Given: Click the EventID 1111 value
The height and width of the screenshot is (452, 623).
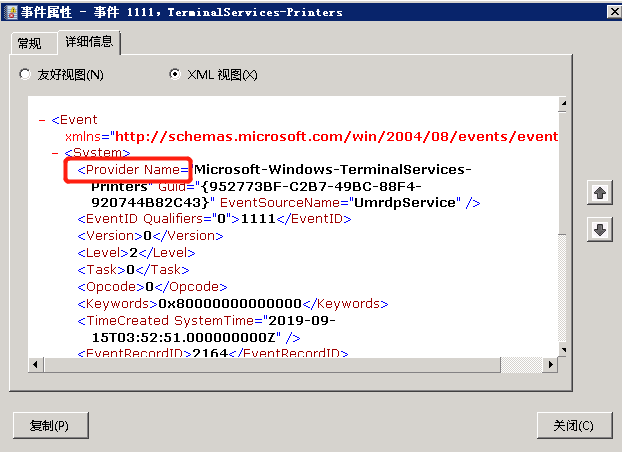Looking at the screenshot, I should [x=258, y=219].
